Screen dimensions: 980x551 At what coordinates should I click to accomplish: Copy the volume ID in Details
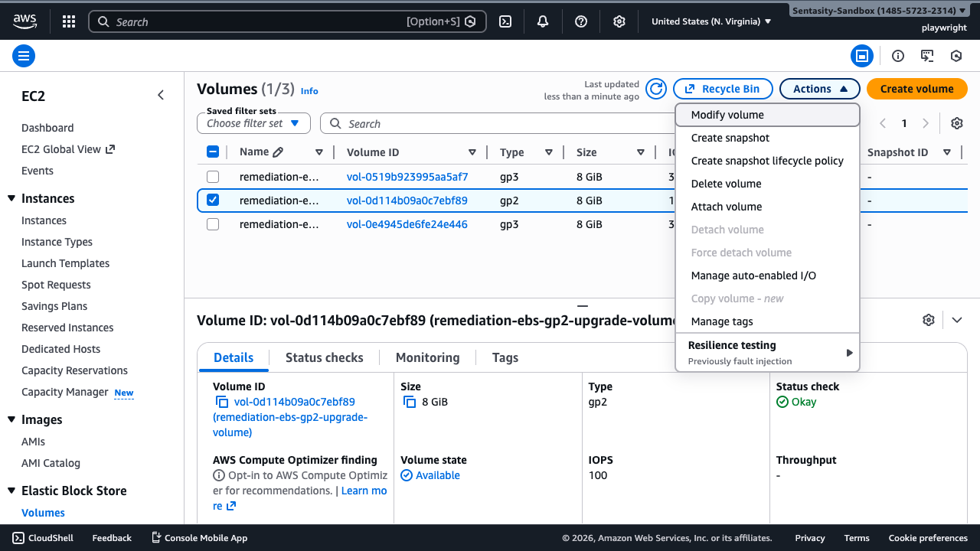[x=222, y=402]
